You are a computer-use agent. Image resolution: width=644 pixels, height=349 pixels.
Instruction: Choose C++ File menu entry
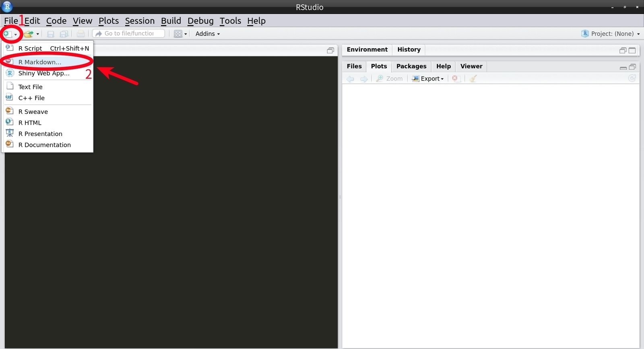coord(48,98)
